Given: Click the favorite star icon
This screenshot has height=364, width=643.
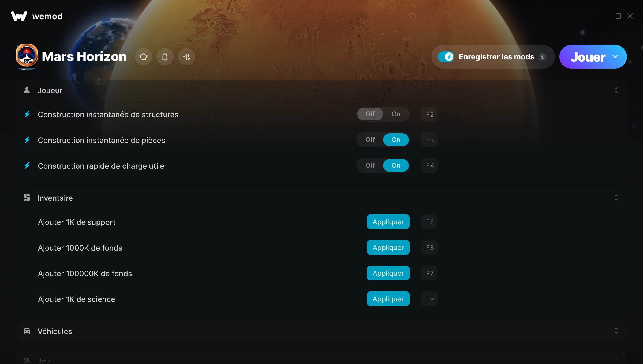Looking at the screenshot, I should pyautogui.click(x=143, y=57).
